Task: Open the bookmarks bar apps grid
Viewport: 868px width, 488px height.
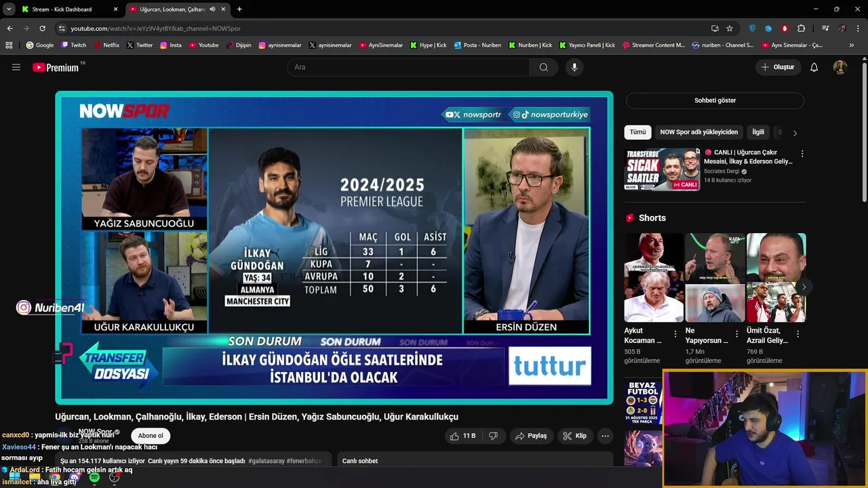Action: point(9,45)
